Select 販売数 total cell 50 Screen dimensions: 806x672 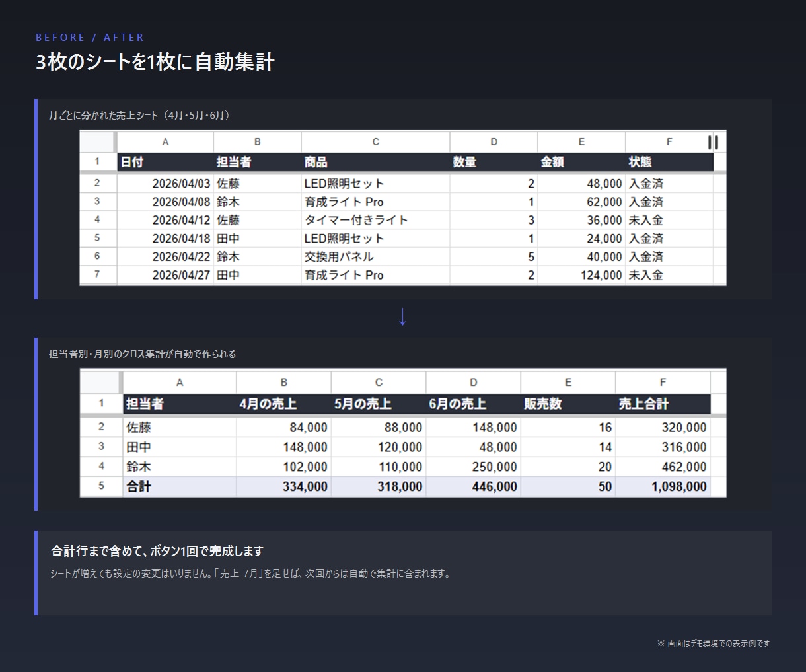[x=568, y=486]
